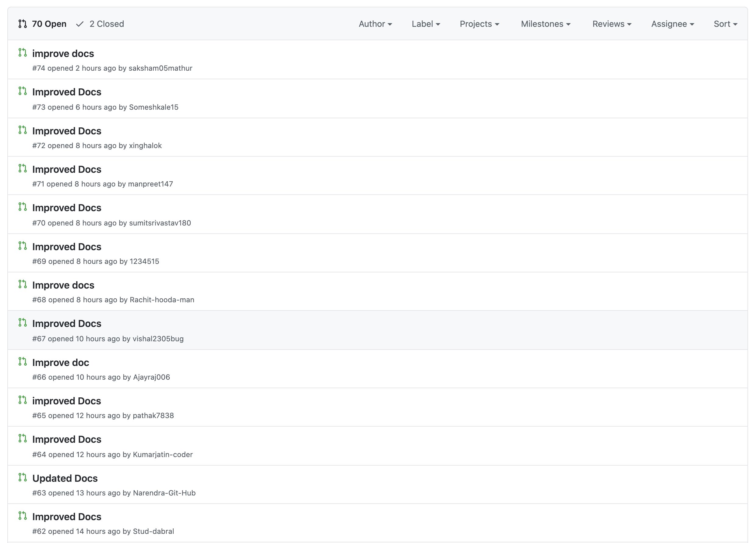Open the Assignee filter dropdown
The image size is (756, 543).
click(672, 24)
